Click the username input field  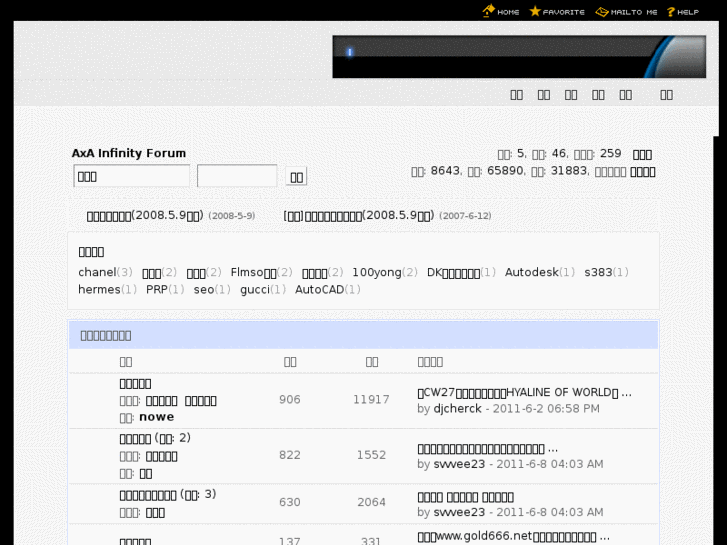tap(131, 176)
